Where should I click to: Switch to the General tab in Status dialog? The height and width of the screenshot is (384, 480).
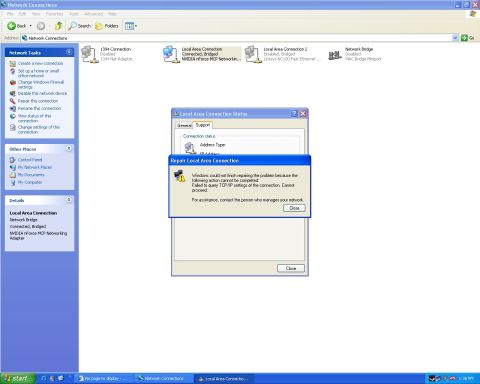tap(184, 125)
